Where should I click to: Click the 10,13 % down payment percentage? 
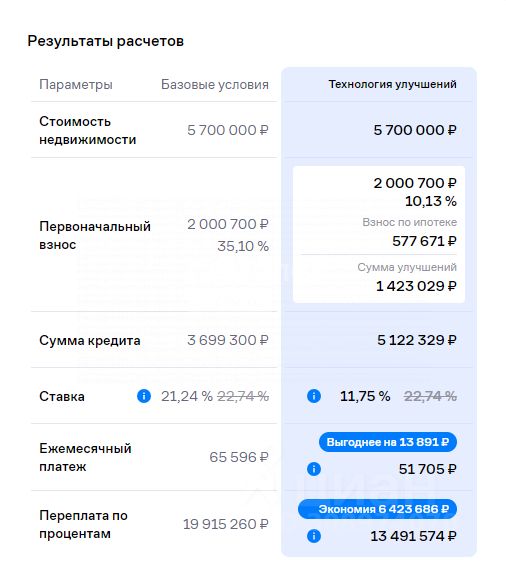click(x=431, y=201)
